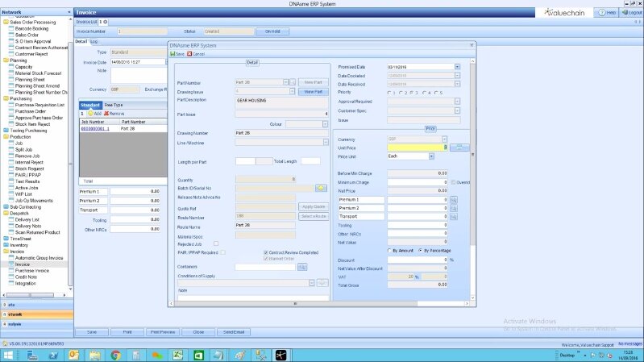
Task: Switch to the Free Type tab
Action: coord(114,105)
